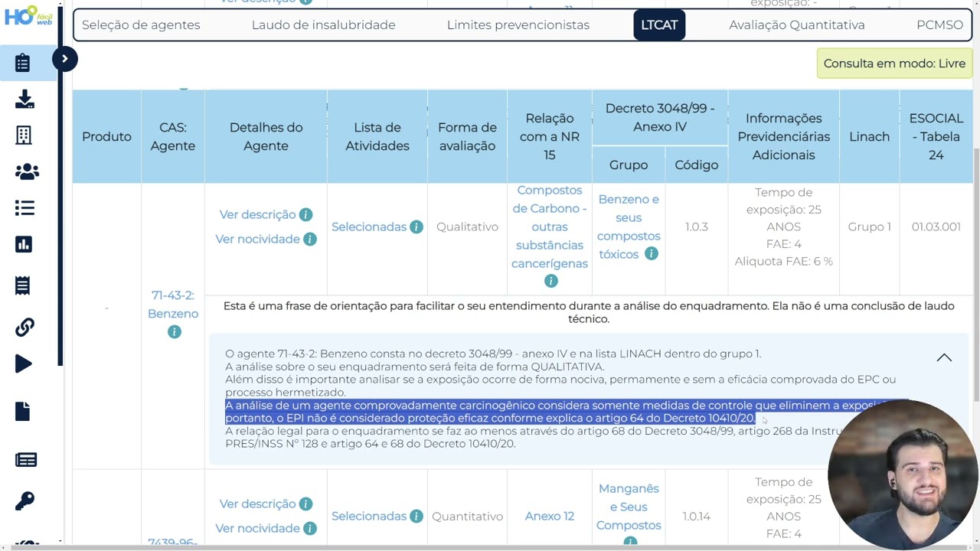Open Limites prevencionistas tab
Viewport: 980px width, 551px height.
(x=518, y=25)
